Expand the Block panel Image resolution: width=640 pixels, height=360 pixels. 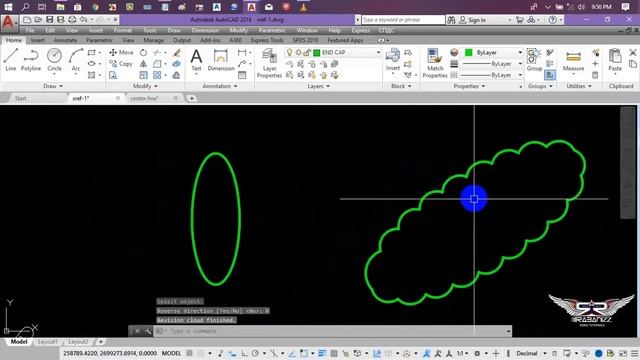[x=401, y=86]
